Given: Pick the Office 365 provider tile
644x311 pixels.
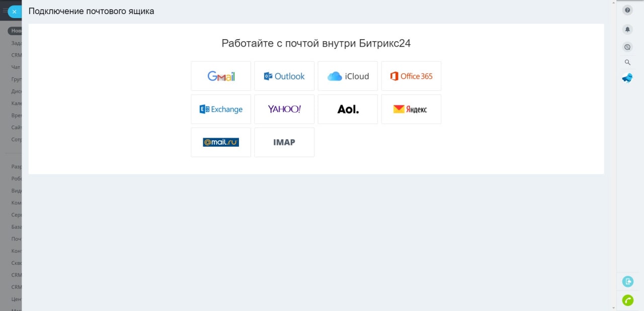Looking at the screenshot, I should tap(411, 76).
